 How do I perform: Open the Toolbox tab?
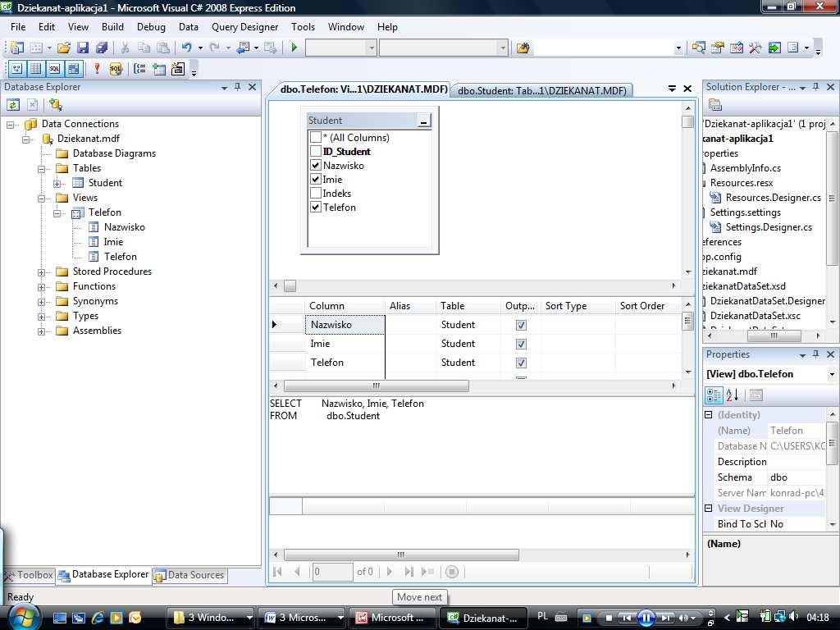(x=29, y=575)
